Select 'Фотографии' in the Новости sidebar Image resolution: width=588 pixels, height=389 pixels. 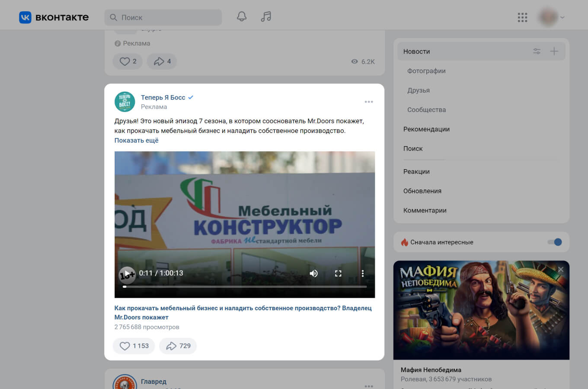pos(426,71)
